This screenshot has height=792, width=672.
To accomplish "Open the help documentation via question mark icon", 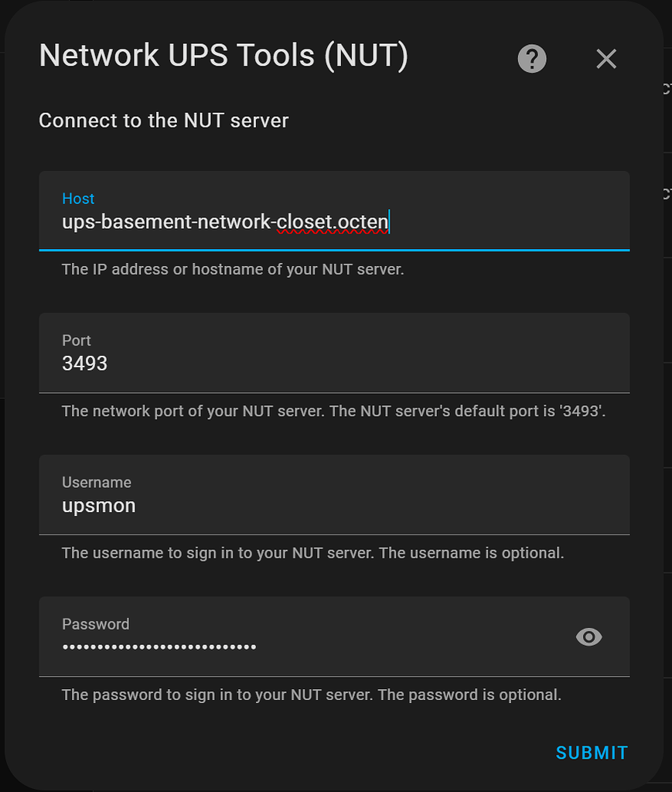I will coord(530,58).
